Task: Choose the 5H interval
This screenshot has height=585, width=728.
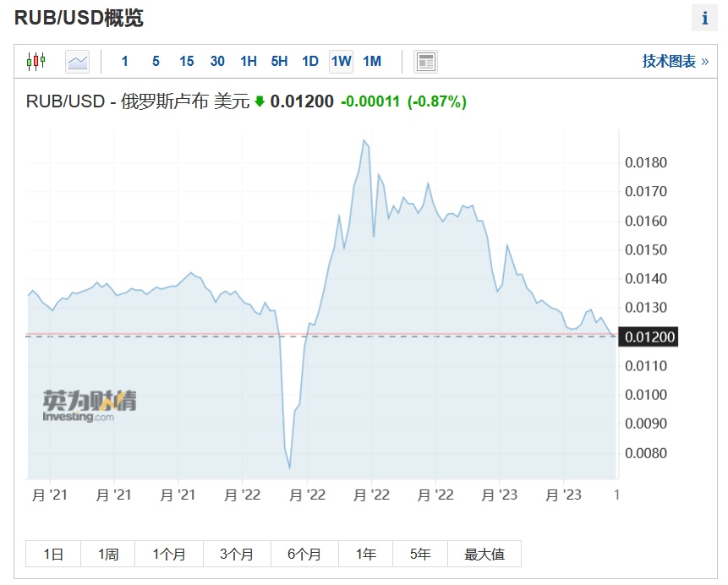Action: 279,61
